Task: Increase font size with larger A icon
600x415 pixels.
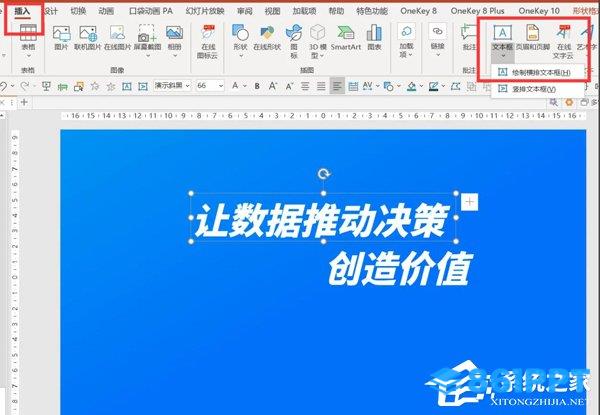Action: pyautogui.click(x=272, y=86)
